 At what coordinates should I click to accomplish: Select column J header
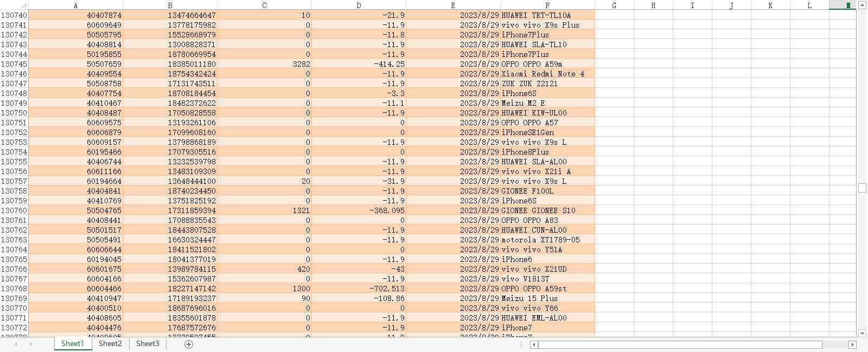(x=731, y=5)
